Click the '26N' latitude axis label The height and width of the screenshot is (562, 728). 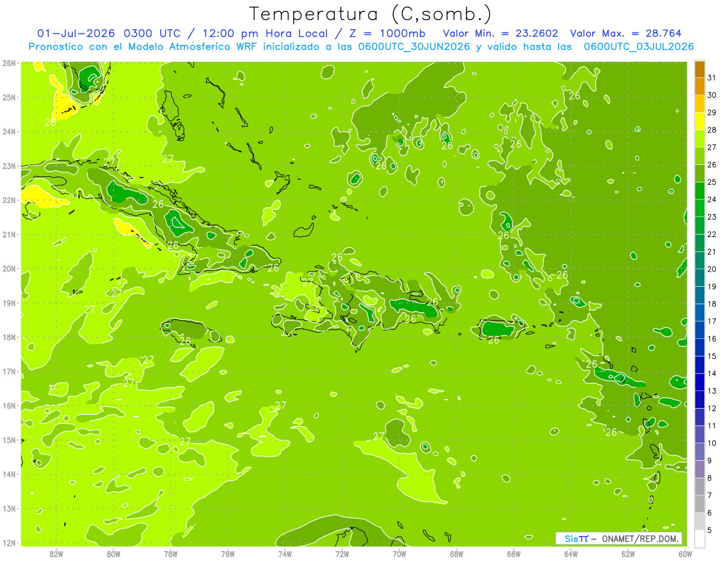(x=8, y=63)
